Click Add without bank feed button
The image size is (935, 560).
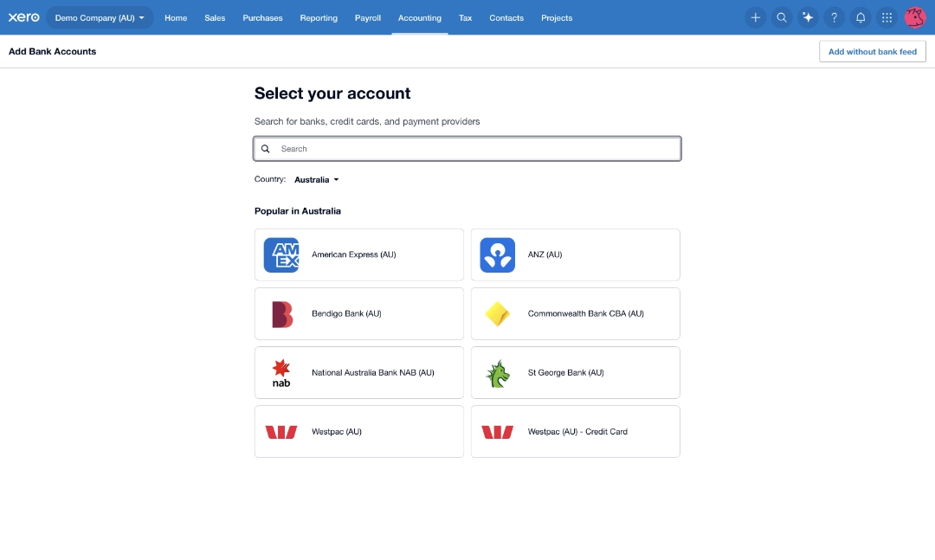[x=872, y=51]
